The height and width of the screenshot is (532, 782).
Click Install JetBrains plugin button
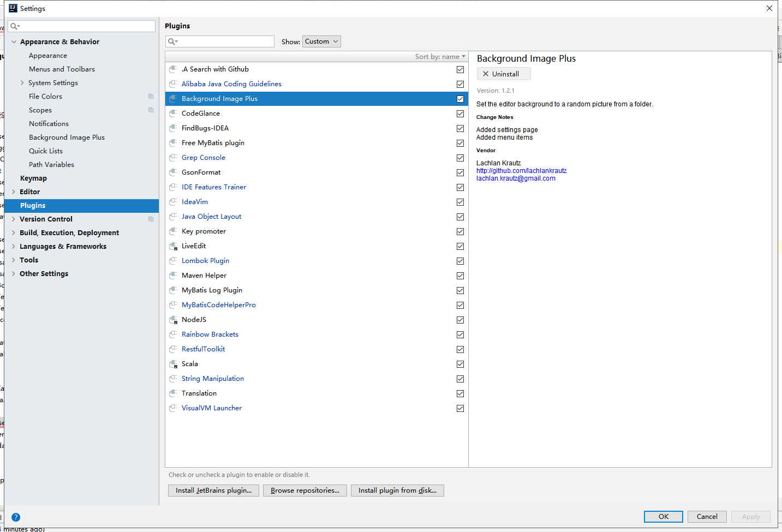pyautogui.click(x=213, y=491)
